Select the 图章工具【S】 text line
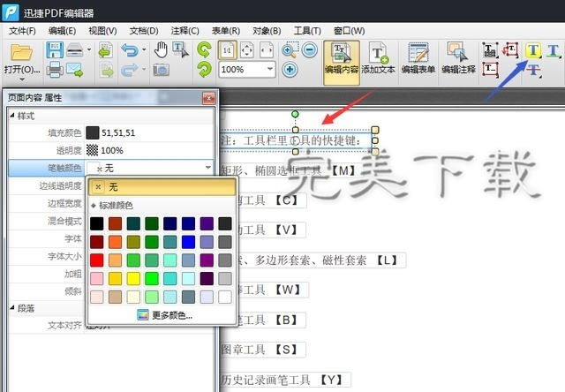The width and height of the screenshot is (565, 392). 262,349
